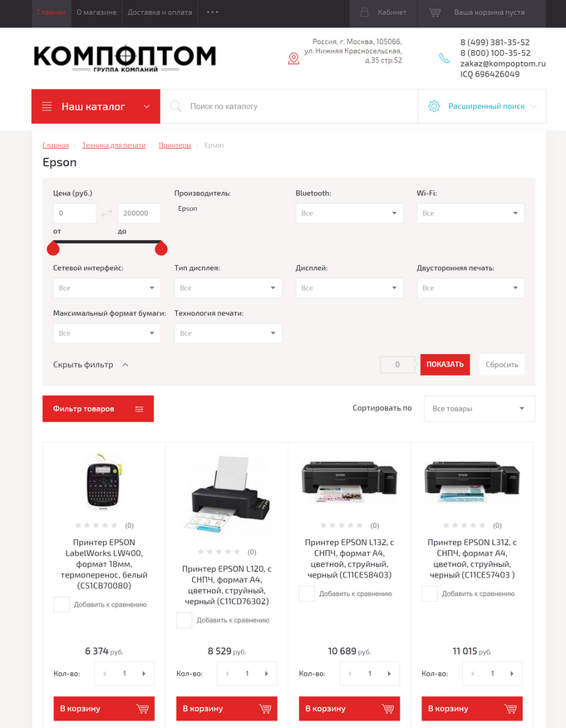Image resolution: width=566 pixels, height=728 pixels.
Task: Click Главная breadcrumb link
Action: click(56, 145)
